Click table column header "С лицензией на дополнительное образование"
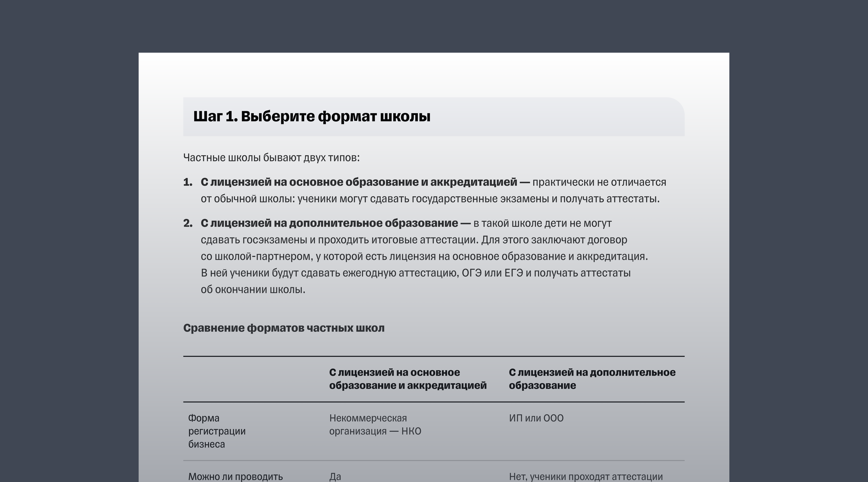Viewport: 868px width, 482px height. coord(592,379)
